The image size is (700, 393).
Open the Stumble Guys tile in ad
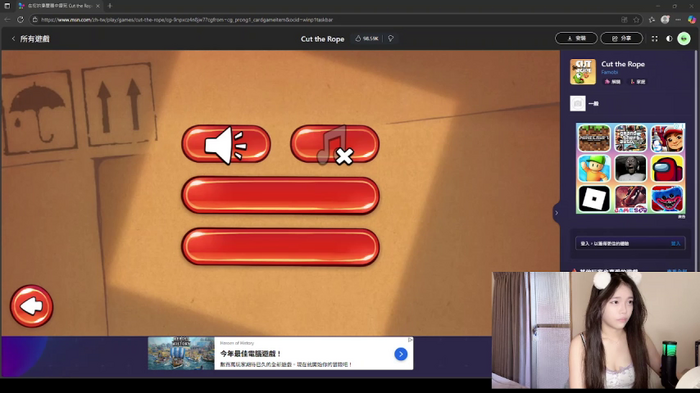594,168
